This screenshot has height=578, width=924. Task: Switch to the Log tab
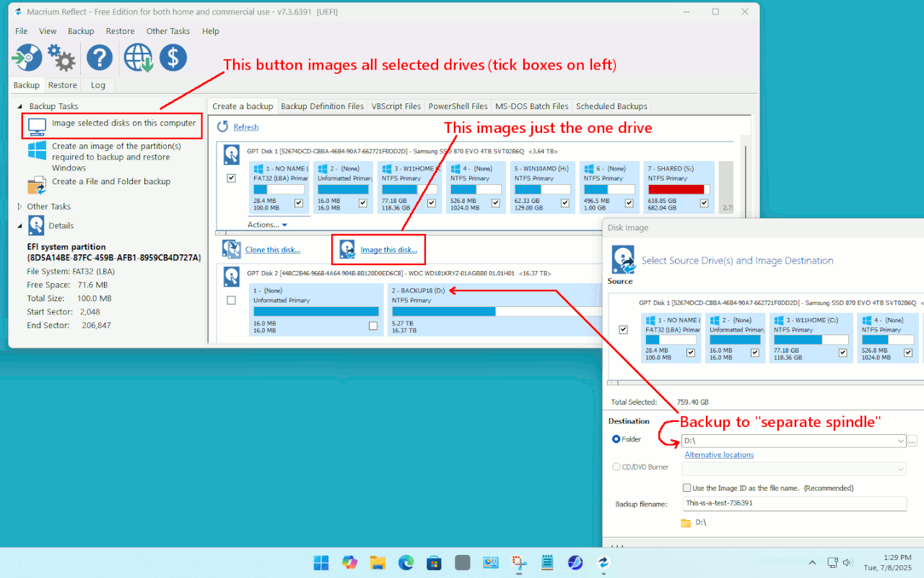tap(98, 85)
